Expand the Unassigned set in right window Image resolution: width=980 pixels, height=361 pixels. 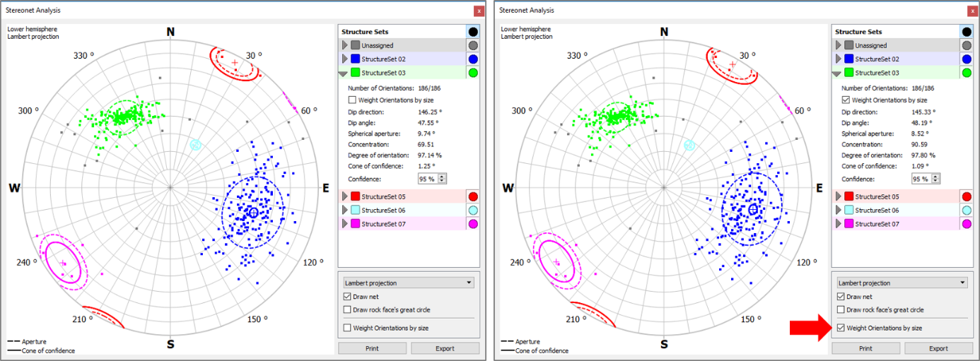point(838,45)
